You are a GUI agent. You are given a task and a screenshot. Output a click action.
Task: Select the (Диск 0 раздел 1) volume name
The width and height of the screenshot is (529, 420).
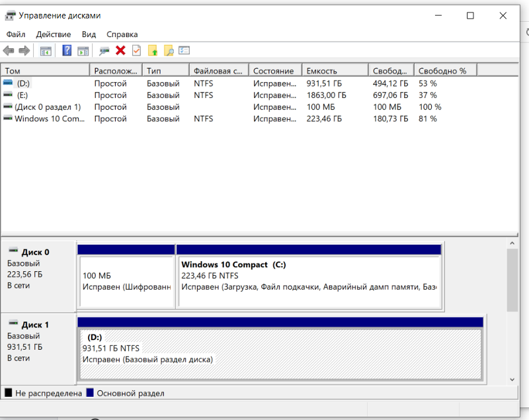click(48, 107)
